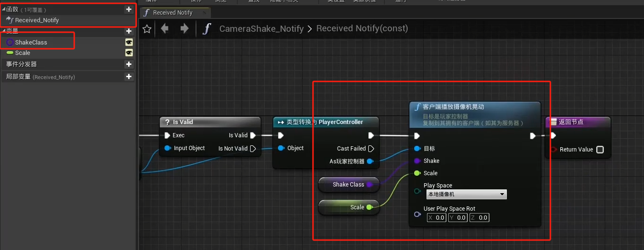
Task: Click the As玩家控制器 output pin
Action: click(x=370, y=161)
